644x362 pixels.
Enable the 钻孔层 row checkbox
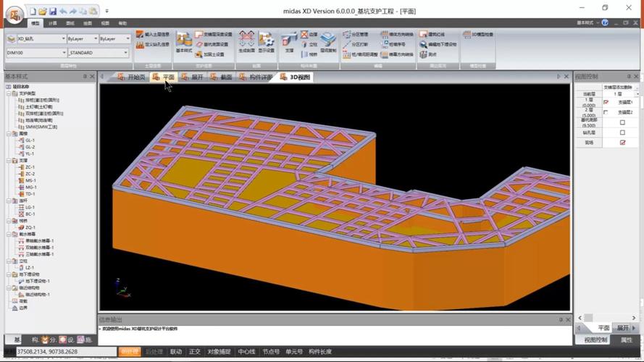click(x=622, y=132)
